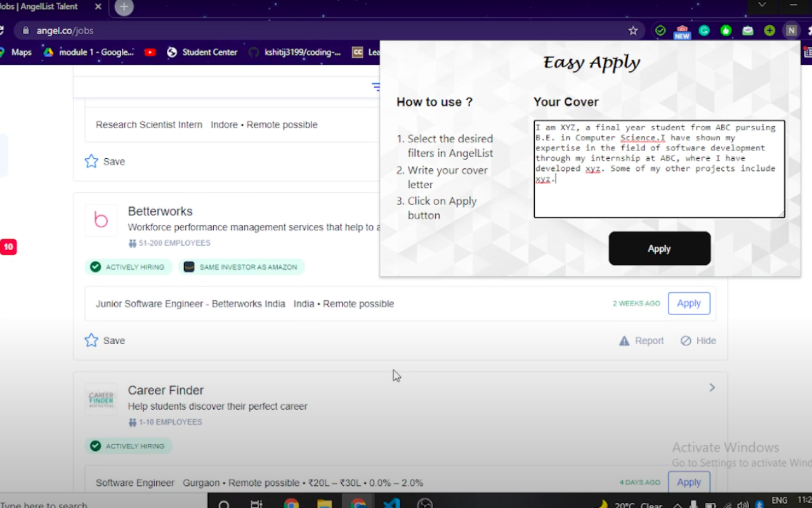Screen dimensions: 812x508
Task: Expand the Career Finder card chevron
Action: 712,387
